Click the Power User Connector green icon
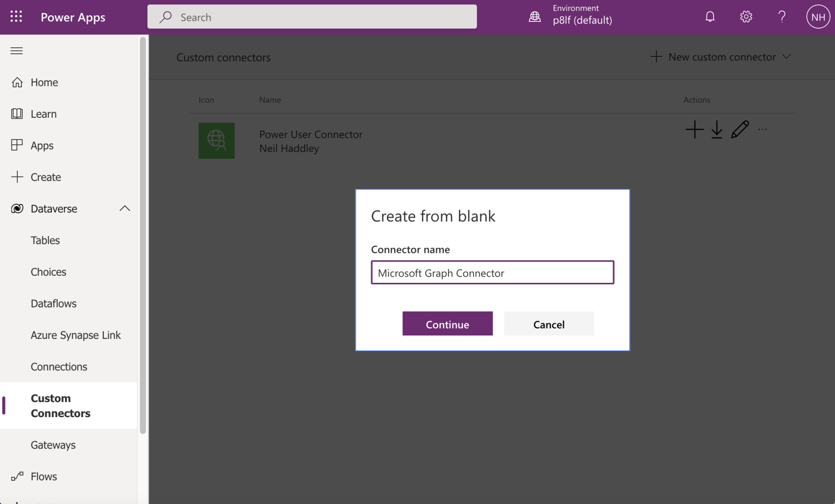The width and height of the screenshot is (835, 504). [x=216, y=141]
